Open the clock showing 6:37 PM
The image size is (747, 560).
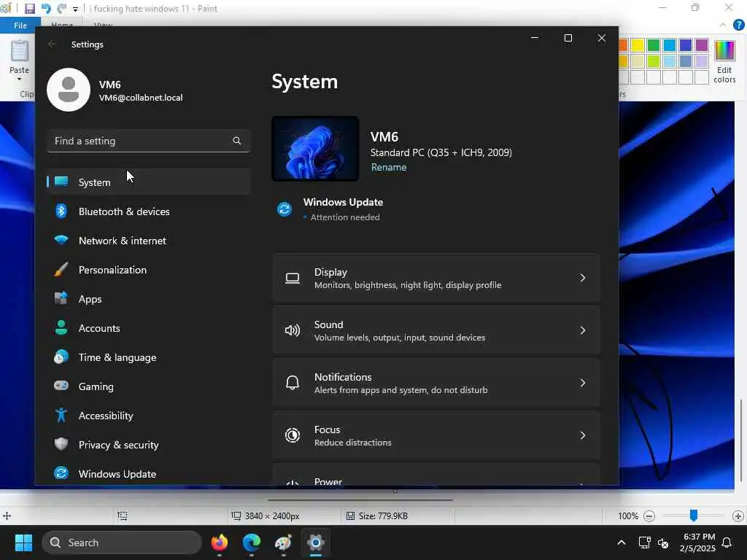[697, 542]
